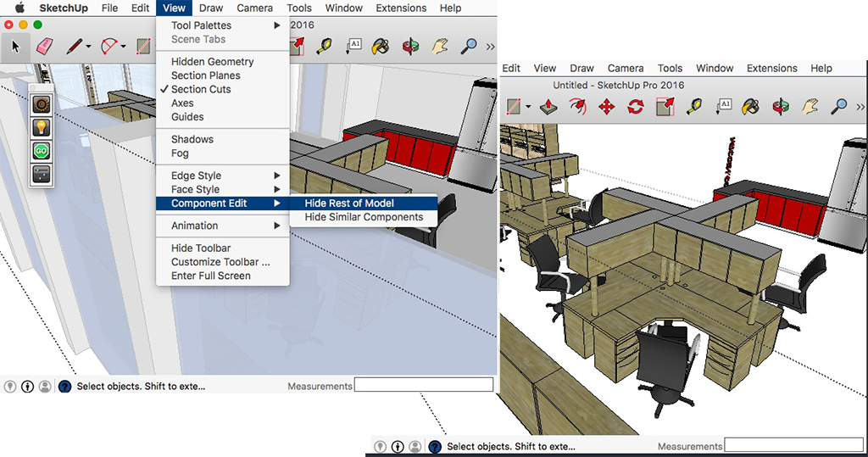Activate the Orbit tool in left window
The image size is (868, 457).
point(410,46)
